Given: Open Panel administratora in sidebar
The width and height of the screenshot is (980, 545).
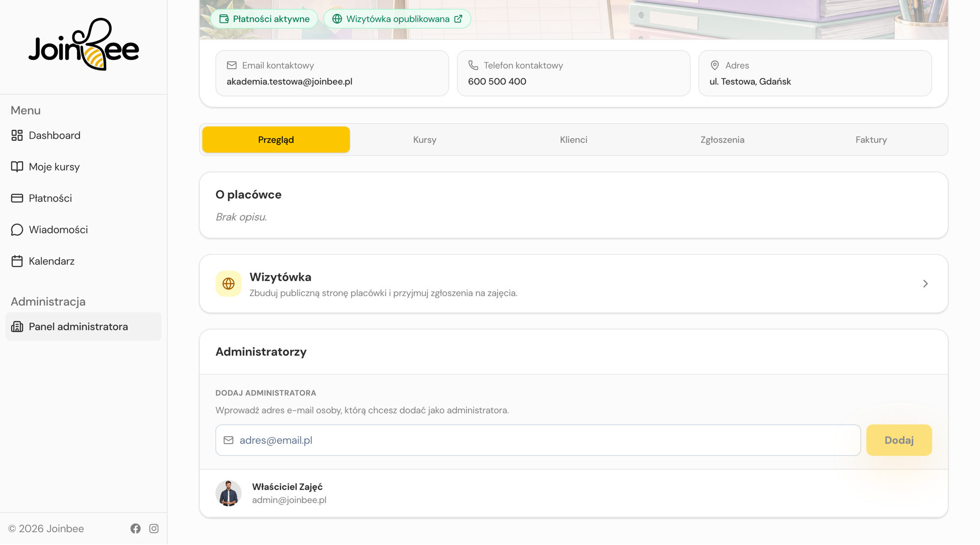Looking at the screenshot, I should click(x=83, y=326).
